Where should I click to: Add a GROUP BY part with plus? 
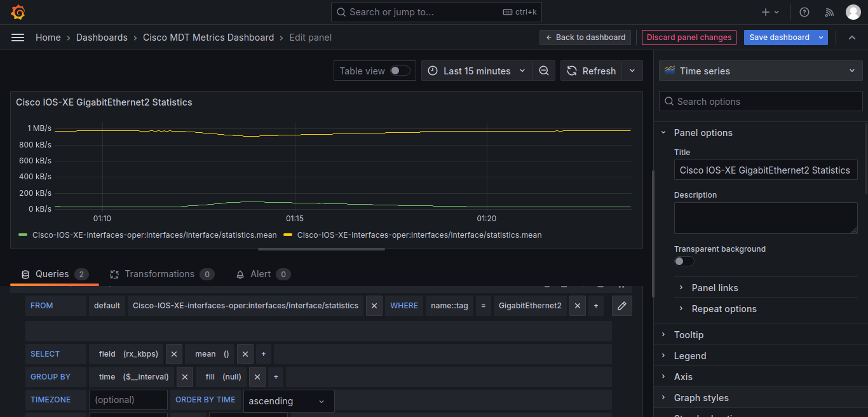276,377
